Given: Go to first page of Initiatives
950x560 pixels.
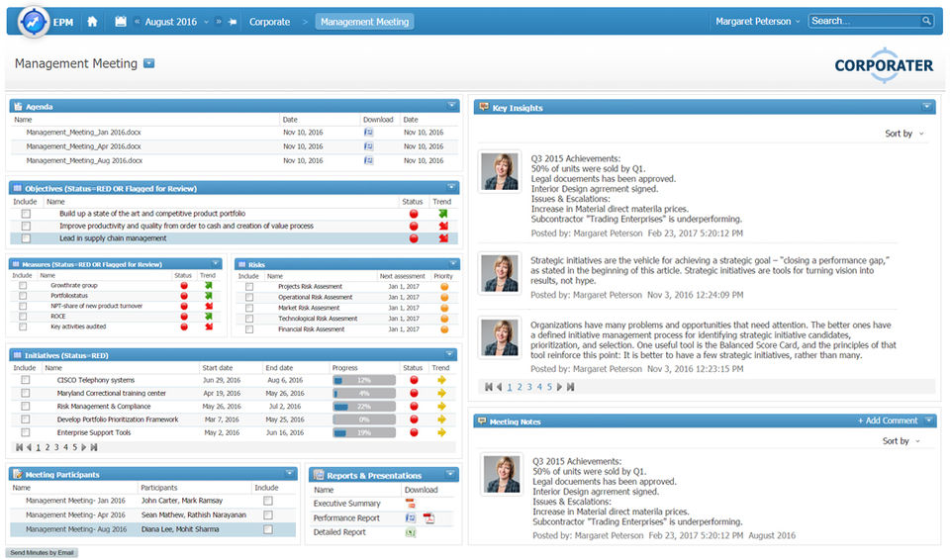Looking at the screenshot, I should coord(20,447).
